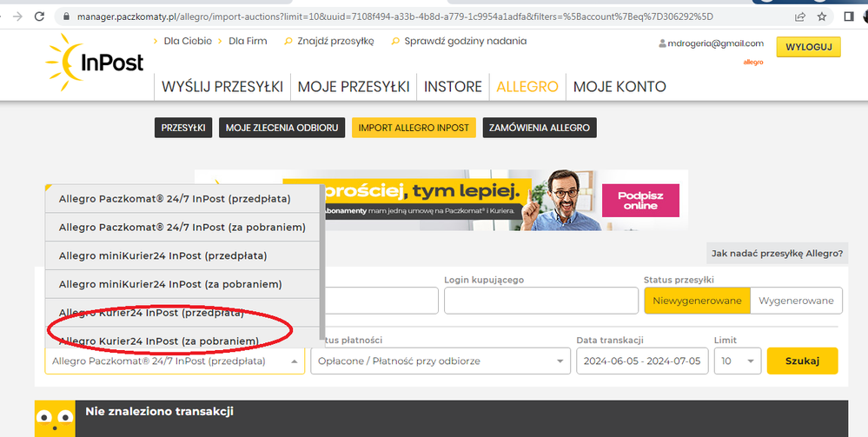Share this page via address bar icon
868x437 pixels.
800,17
